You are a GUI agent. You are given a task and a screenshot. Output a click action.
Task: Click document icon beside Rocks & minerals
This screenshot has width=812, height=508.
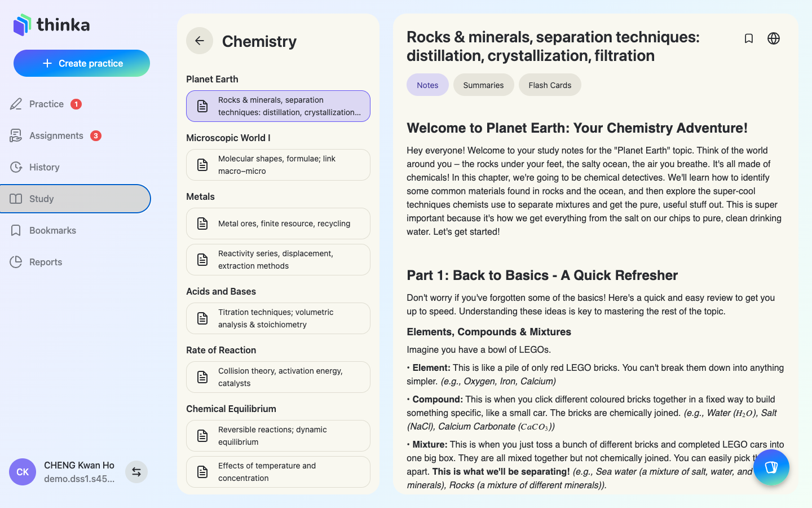(x=202, y=106)
